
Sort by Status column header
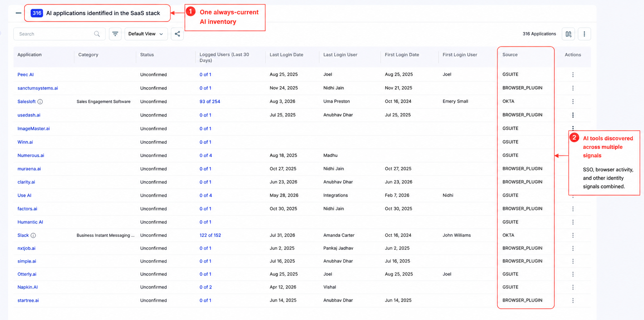click(x=147, y=55)
